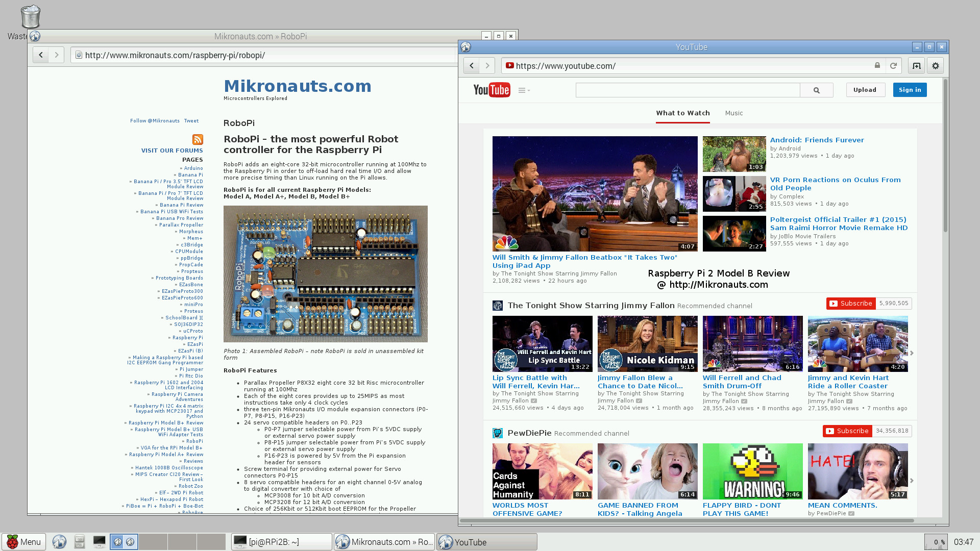This screenshot has height=551, width=980.
Task: Open Parallax Propeller sidebar link
Action: (181, 225)
